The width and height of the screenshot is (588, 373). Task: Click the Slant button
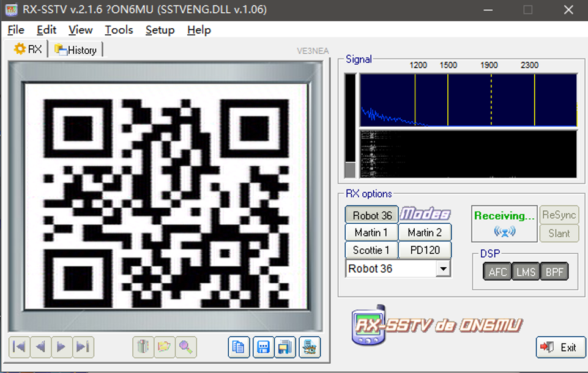click(x=559, y=233)
